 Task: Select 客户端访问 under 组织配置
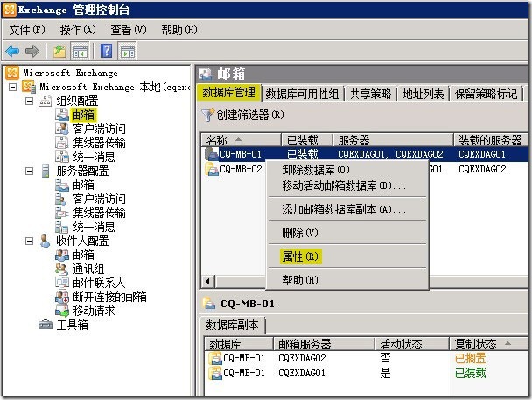99,129
